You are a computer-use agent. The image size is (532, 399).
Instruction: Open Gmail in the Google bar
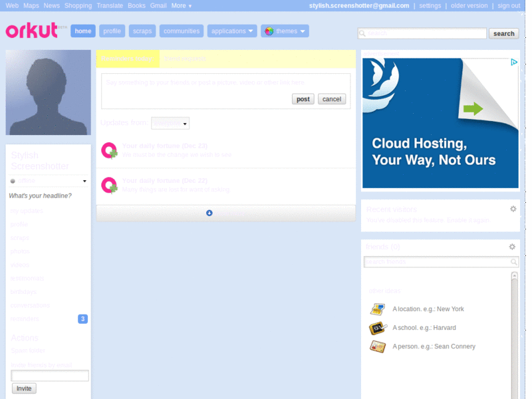click(x=158, y=6)
